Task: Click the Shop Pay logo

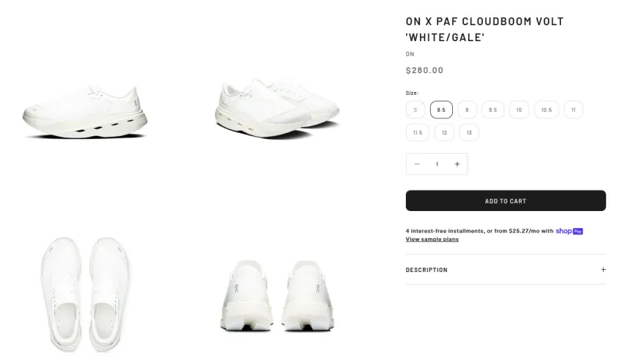Action: point(569,231)
